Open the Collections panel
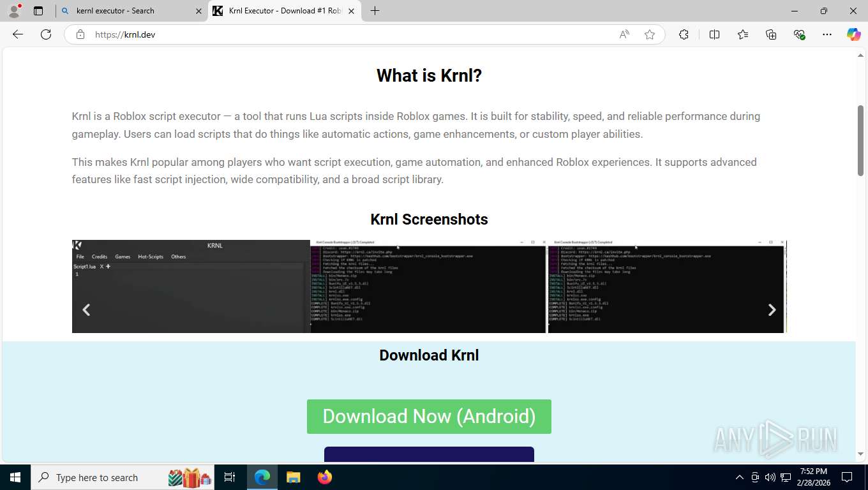Viewport: 868px width, 490px height. point(771,34)
